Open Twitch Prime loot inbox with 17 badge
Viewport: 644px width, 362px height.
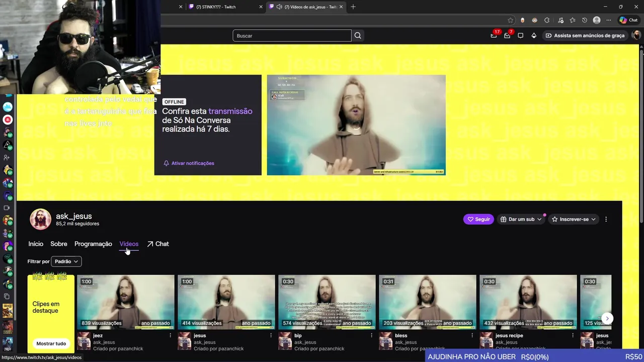coord(494,35)
